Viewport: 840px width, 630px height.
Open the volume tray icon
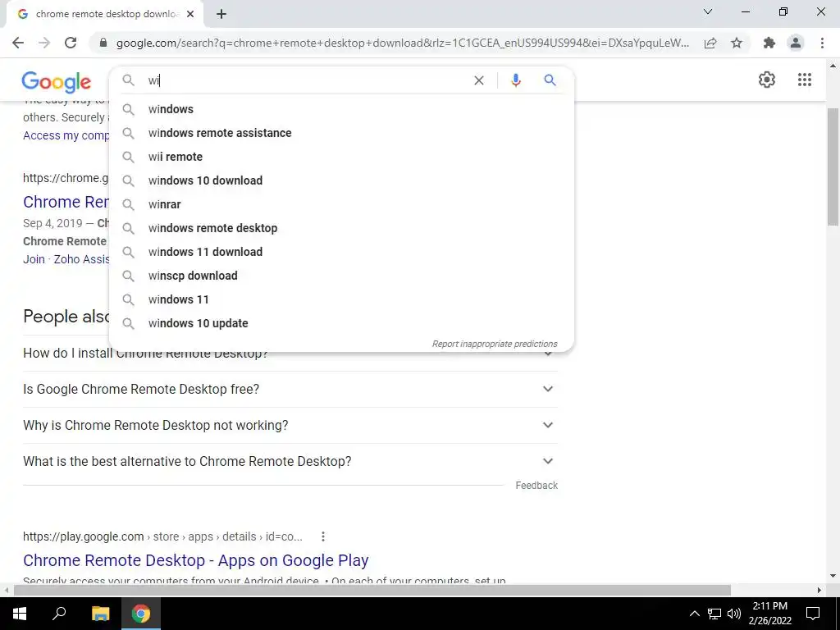734,614
